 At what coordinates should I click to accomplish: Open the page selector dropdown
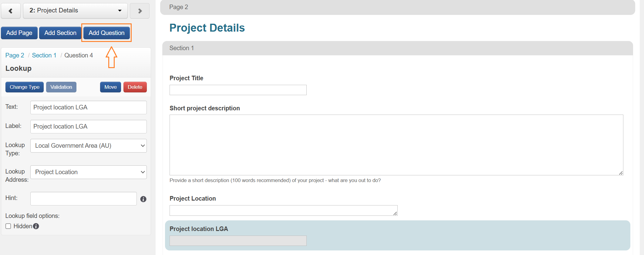(x=75, y=11)
